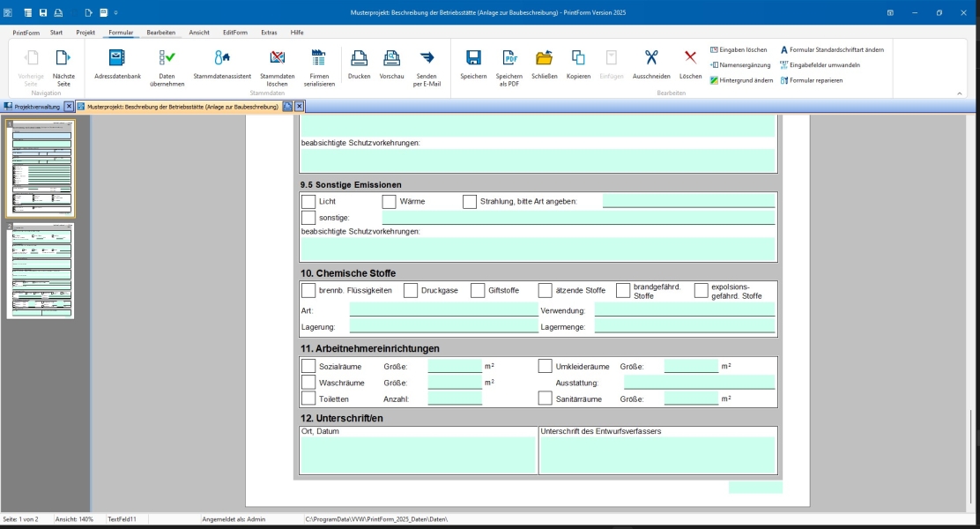Check the Wärme checkbox under Sonstige Emissionen
Image resolution: width=980 pixels, height=529 pixels.
pyautogui.click(x=388, y=201)
